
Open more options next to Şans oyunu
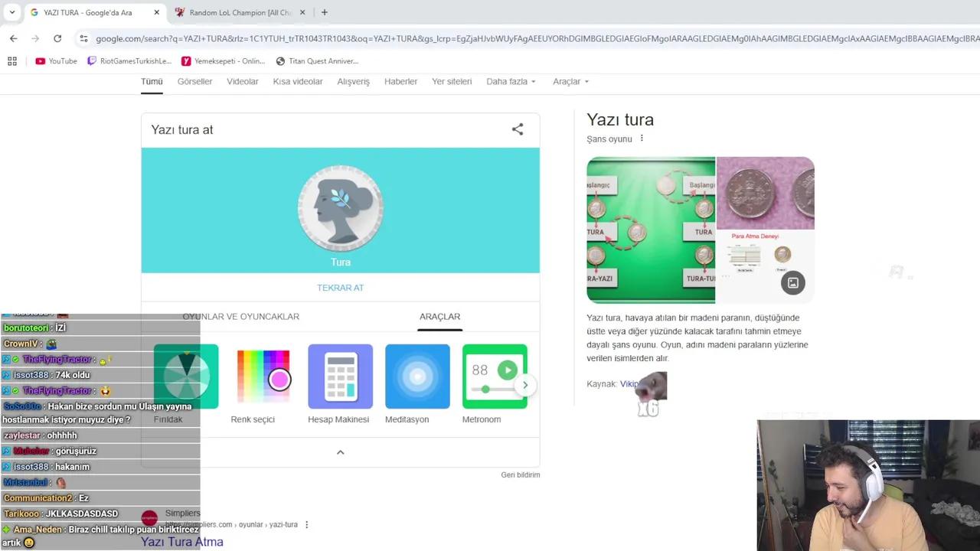(x=642, y=139)
